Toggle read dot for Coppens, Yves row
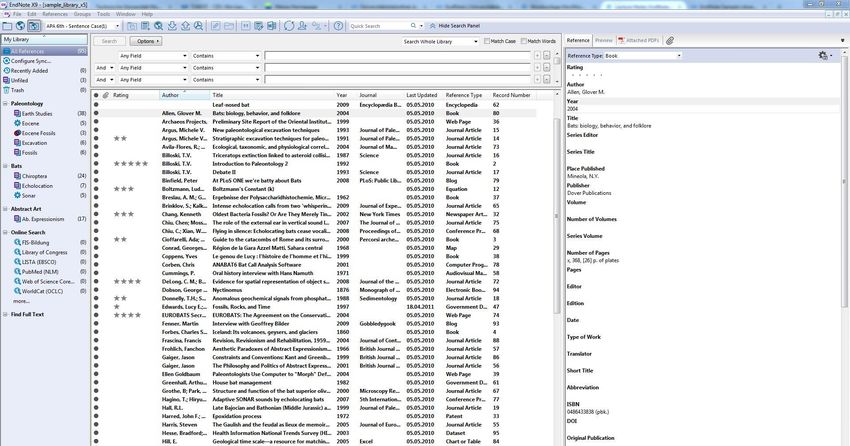The image size is (850, 446). (x=96, y=256)
